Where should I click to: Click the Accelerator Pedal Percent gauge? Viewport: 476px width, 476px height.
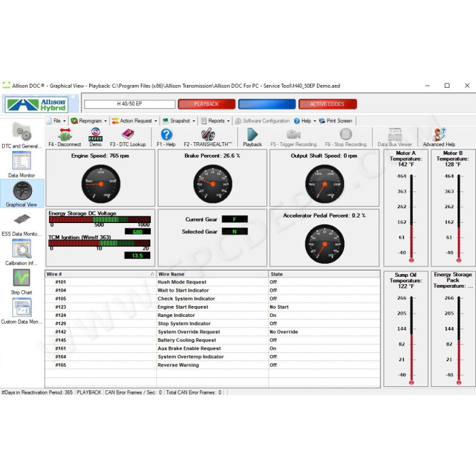click(324, 244)
